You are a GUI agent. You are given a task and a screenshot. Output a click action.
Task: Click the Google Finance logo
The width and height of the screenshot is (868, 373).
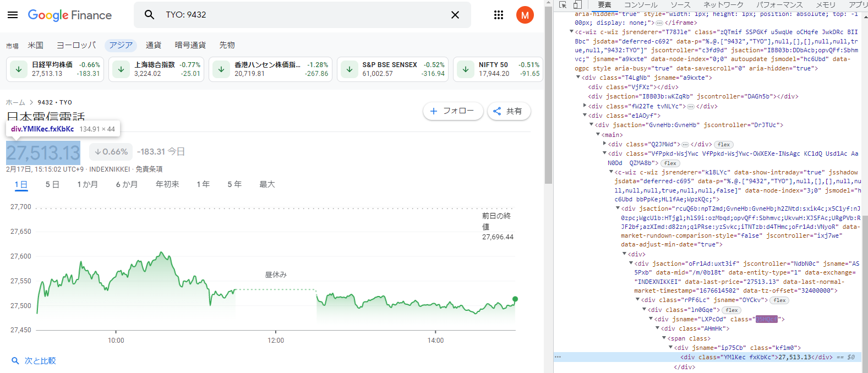click(x=70, y=15)
